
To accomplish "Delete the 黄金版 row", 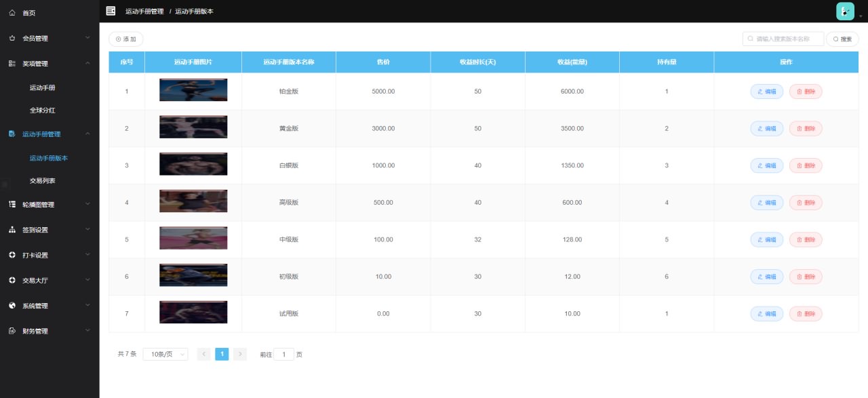I will coord(806,128).
